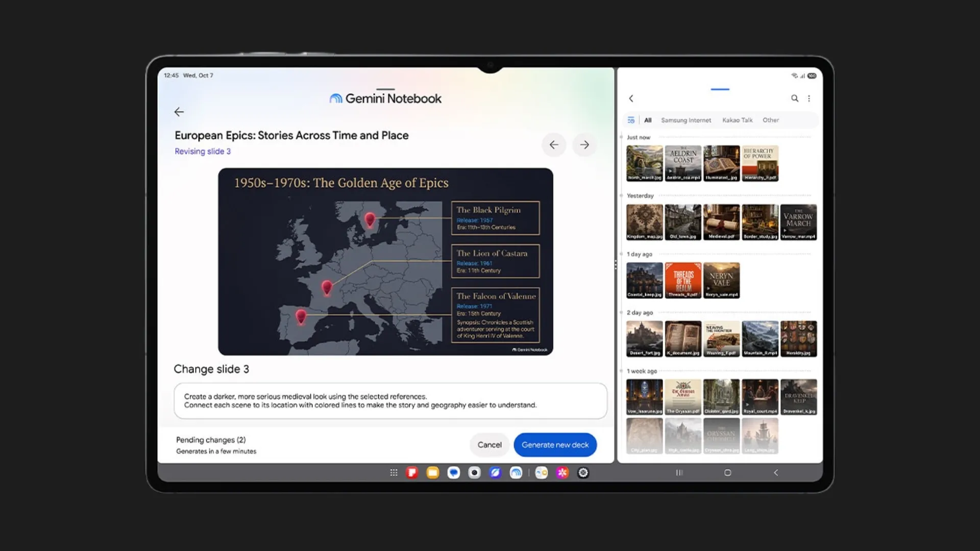980x551 pixels.
Task: Tap the back chevron in file panel
Action: point(631,98)
